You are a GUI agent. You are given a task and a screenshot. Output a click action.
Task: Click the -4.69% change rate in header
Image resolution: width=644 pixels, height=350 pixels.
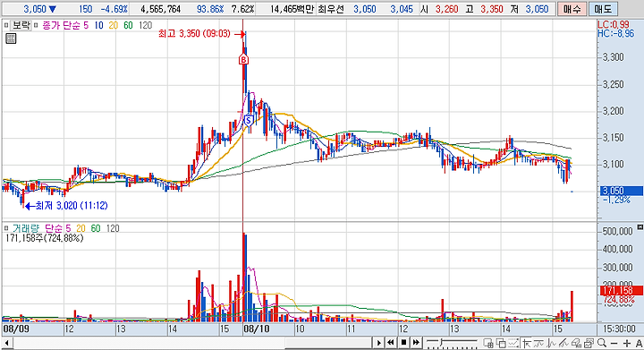coord(114,9)
